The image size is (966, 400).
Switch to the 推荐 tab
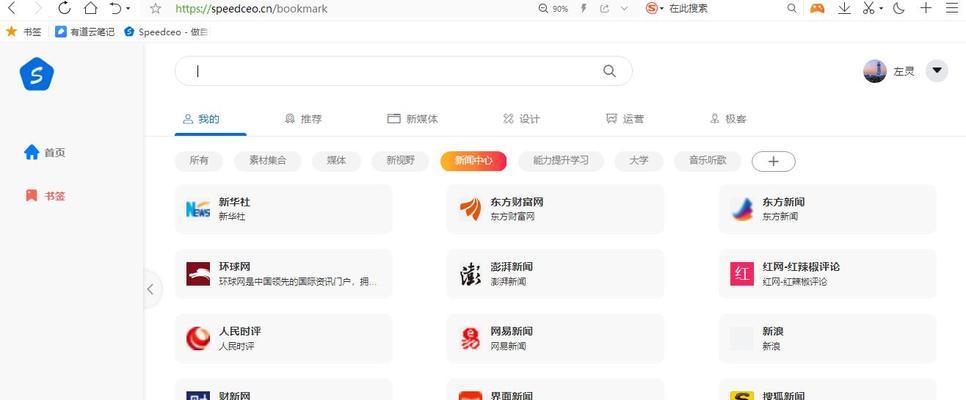pos(303,119)
